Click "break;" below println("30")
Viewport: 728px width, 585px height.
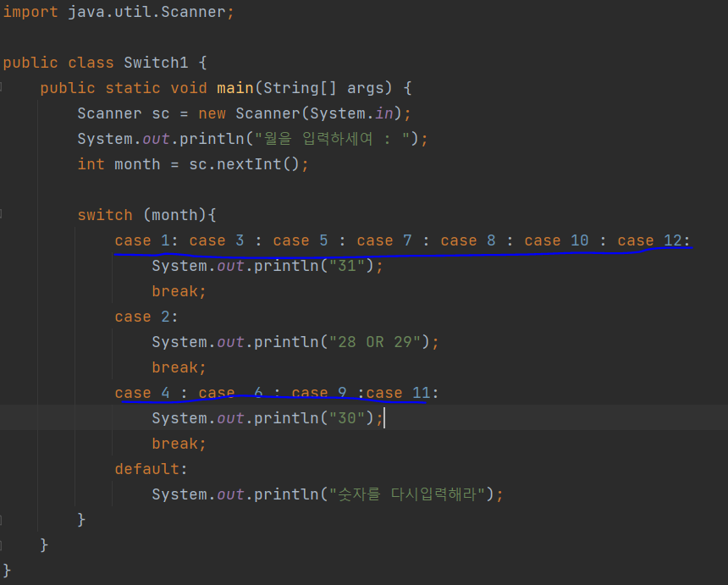coord(179,444)
